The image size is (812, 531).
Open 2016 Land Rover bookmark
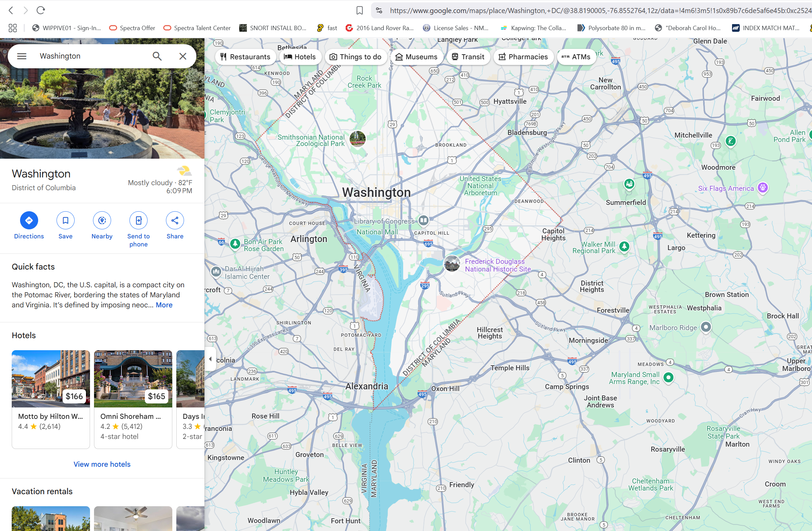tap(379, 28)
